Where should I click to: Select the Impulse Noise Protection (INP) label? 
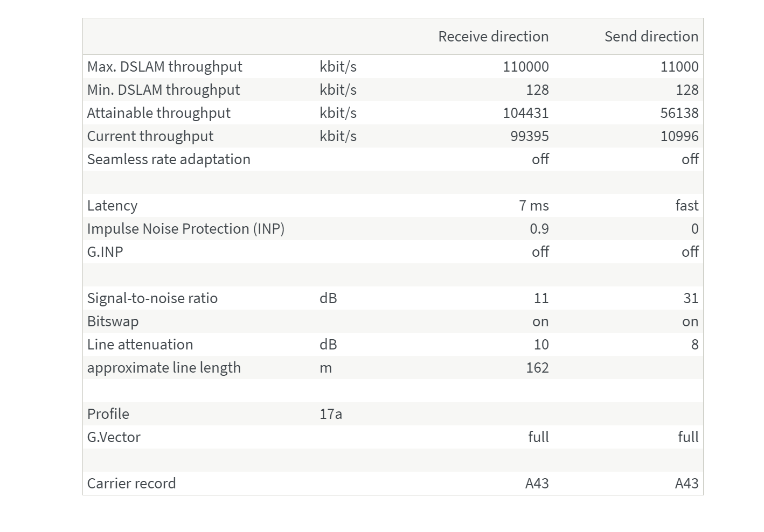pos(186,229)
